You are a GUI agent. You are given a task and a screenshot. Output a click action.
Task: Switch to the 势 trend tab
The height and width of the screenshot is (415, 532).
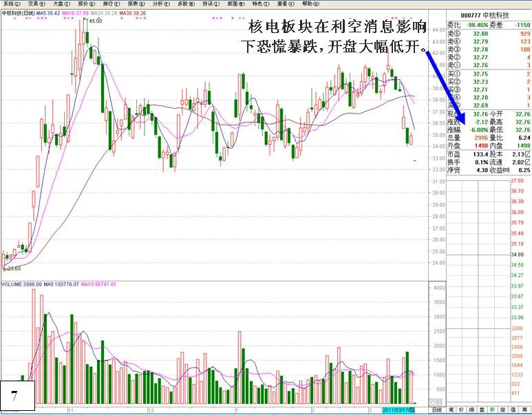point(492,410)
